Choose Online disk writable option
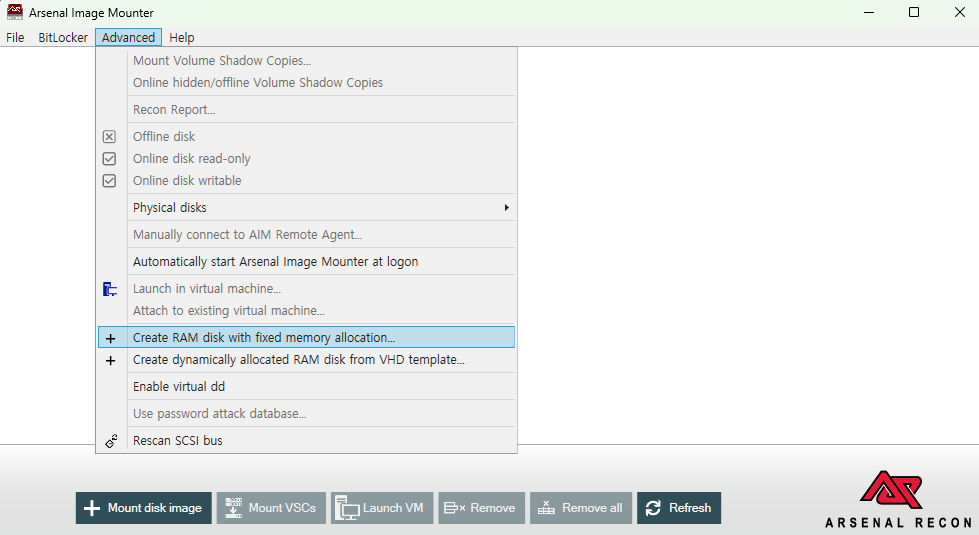Screen dimensions: 979x535 coord(307,180)
